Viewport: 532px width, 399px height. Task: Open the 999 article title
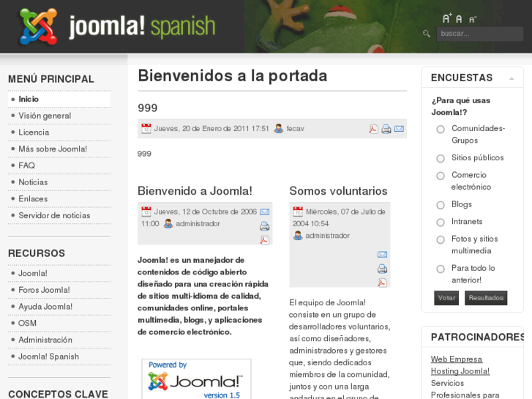tap(148, 108)
